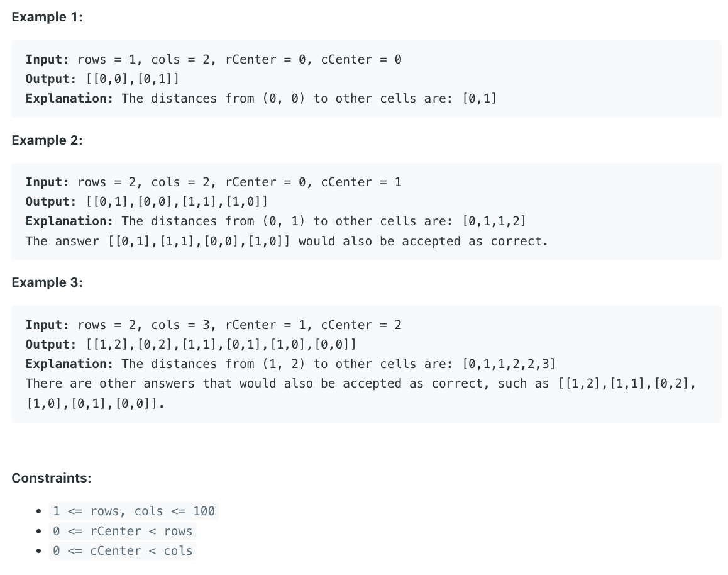Click Example 1 Input line text
Viewport: 728px width, 575px height.
(x=214, y=60)
